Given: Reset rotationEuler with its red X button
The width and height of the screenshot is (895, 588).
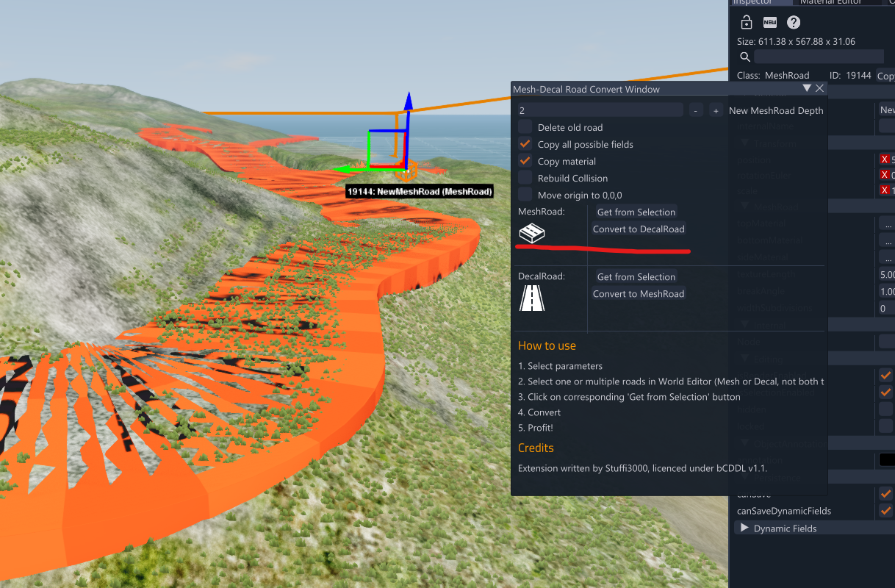Looking at the screenshot, I should pyautogui.click(x=885, y=175).
